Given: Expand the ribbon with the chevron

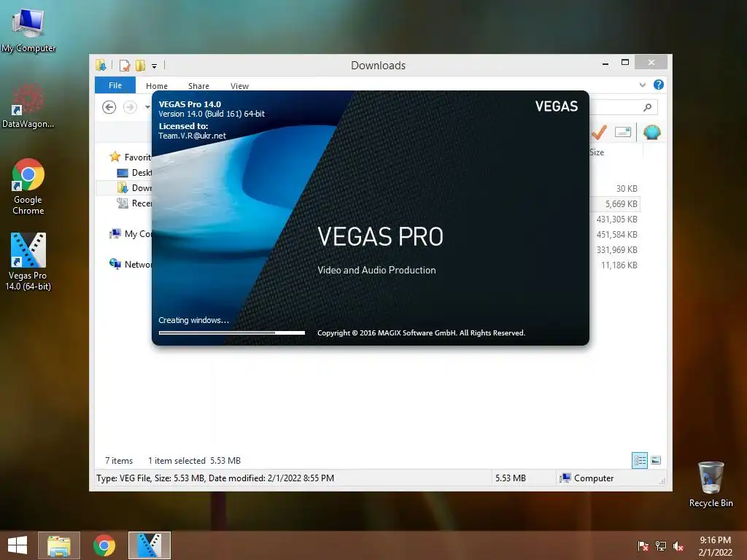Looking at the screenshot, I should [642, 85].
